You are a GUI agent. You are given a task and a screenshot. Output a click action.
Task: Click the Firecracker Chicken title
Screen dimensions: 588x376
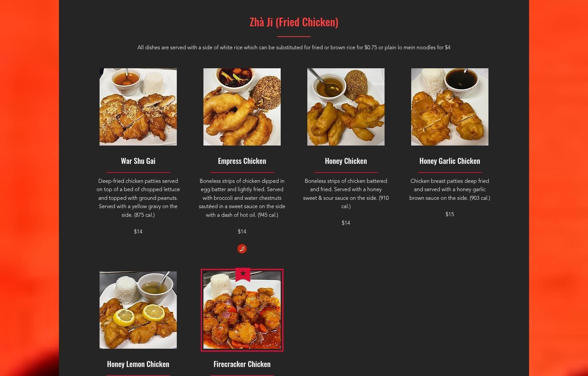[242, 364]
